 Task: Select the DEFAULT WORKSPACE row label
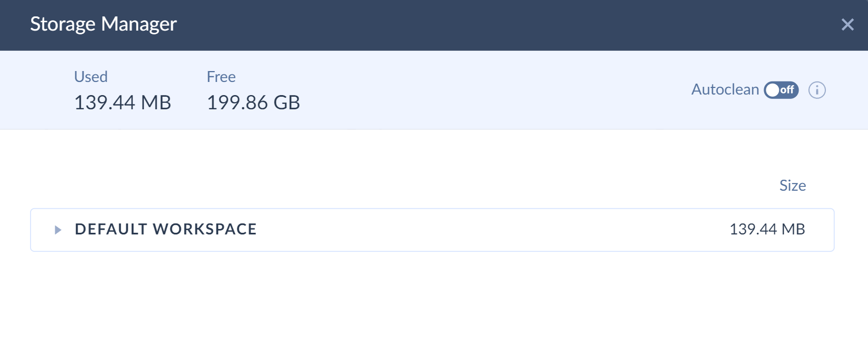pyautogui.click(x=166, y=229)
